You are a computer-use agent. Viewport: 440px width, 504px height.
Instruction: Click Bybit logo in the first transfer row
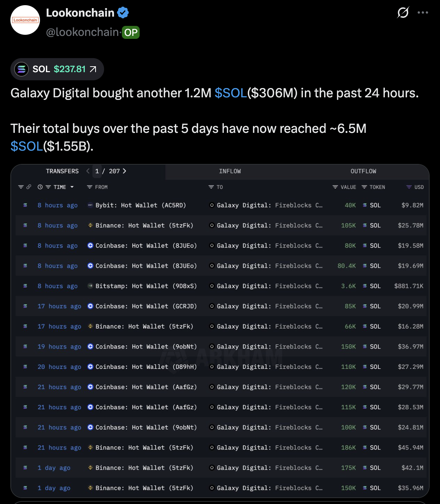tap(90, 205)
